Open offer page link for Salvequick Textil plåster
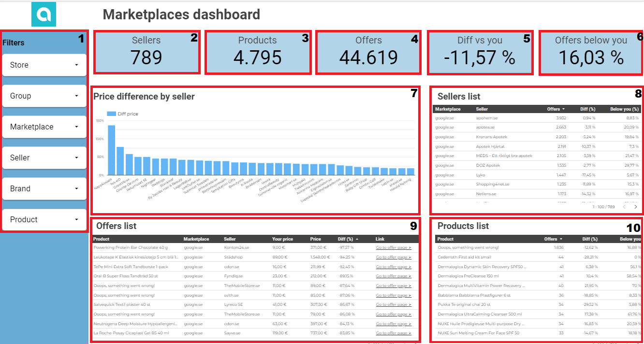 pyautogui.click(x=394, y=304)
